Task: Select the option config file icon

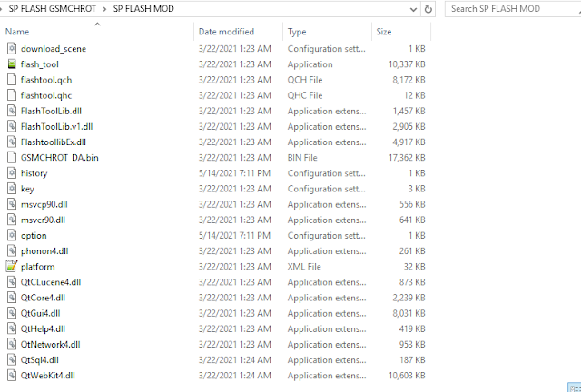Action: [x=12, y=235]
